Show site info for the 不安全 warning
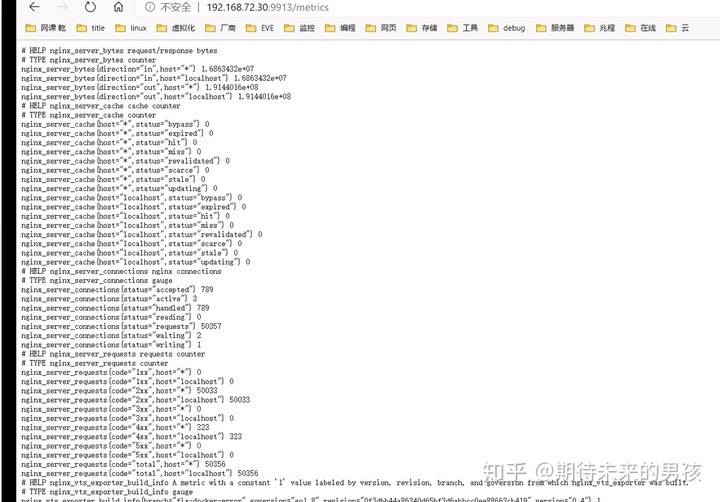Screen dimensions: 720x502 click(x=168, y=7)
